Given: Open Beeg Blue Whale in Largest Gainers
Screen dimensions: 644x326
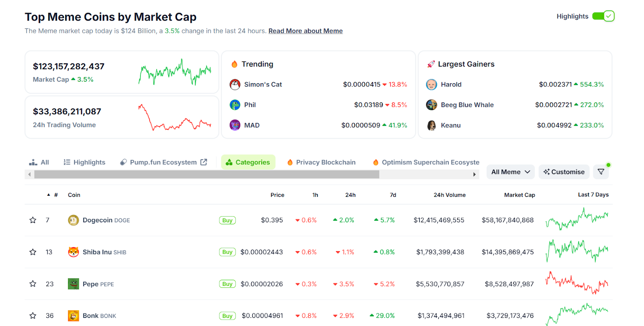Looking at the screenshot, I should tap(467, 105).
